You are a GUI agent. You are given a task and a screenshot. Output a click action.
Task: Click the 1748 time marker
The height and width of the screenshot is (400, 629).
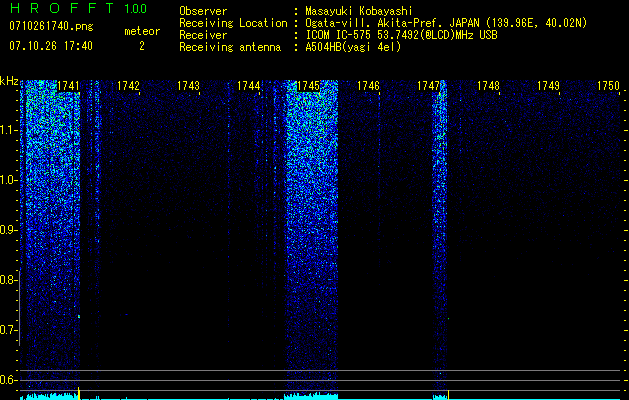(488, 86)
